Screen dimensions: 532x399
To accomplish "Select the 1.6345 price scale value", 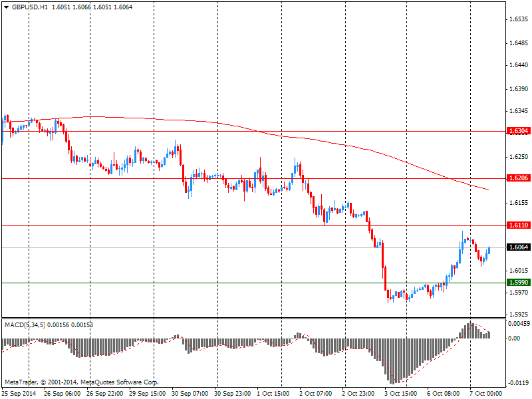I will tap(519, 111).
